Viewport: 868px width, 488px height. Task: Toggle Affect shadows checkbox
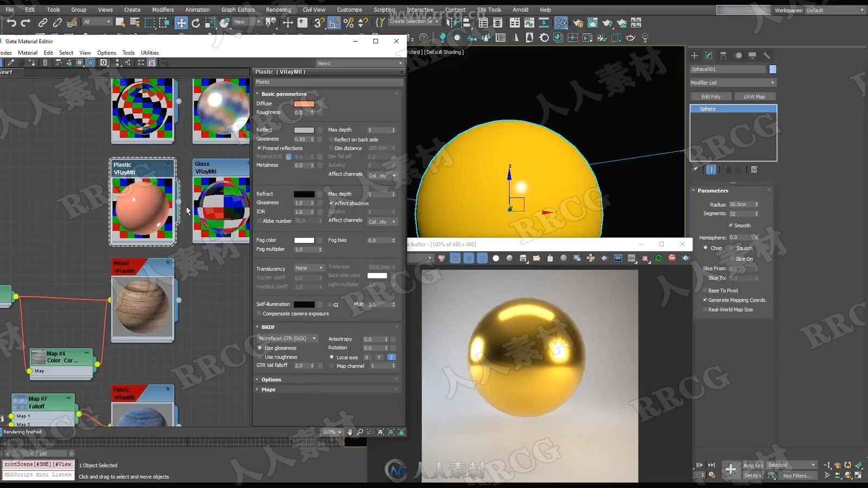pyautogui.click(x=331, y=203)
